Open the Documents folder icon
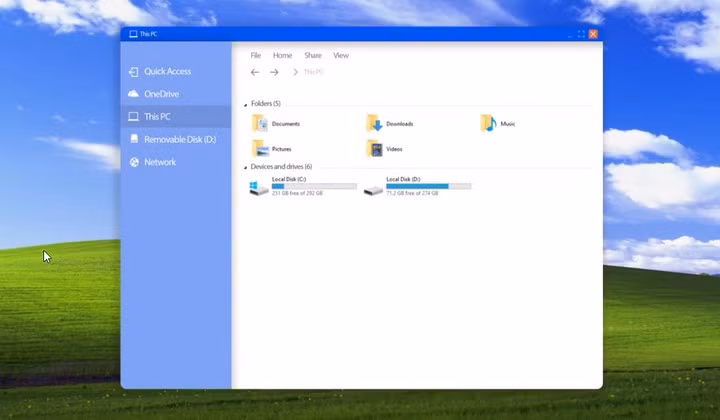 click(x=260, y=123)
